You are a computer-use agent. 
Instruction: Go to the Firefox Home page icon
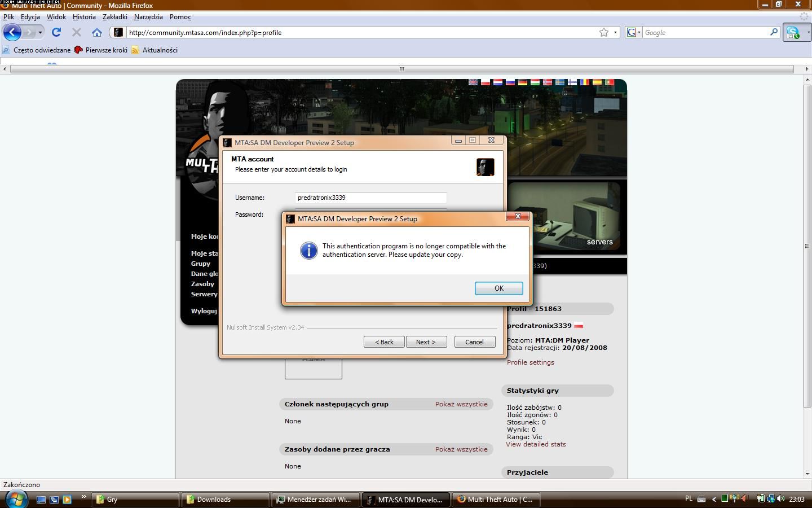pos(97,32)
